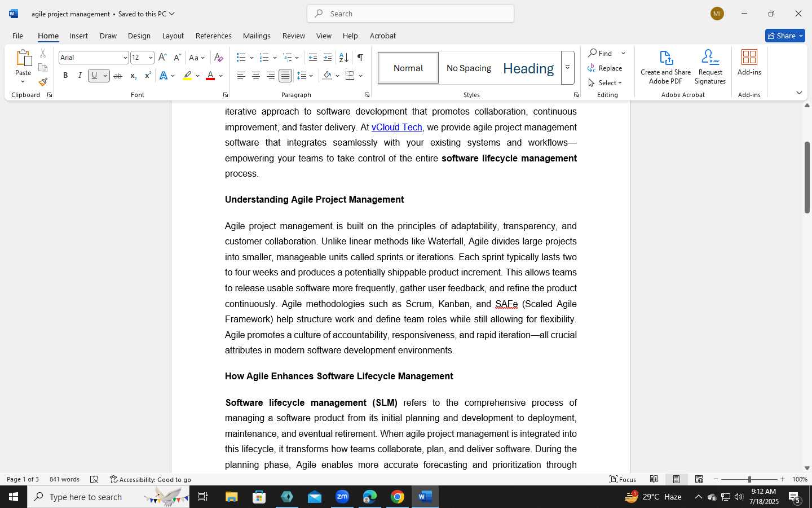Screen dimensions: 812x508
Task: Open Text Effects and Typography
Action: (164, 76)
